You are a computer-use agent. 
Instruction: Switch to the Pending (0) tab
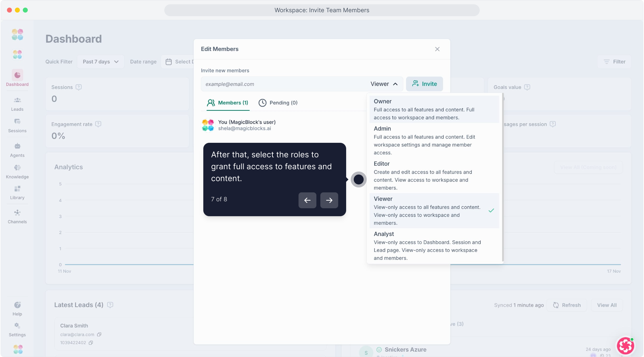[278, 103]
